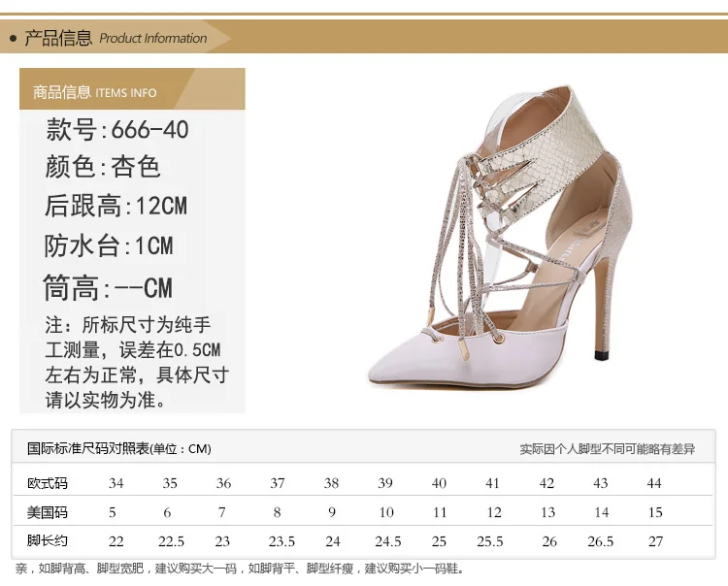Image resolution: width=728 pixels, height=586 pixels.
Task: Click foot length 22.5 cell
Action: (x=171, y=541)
